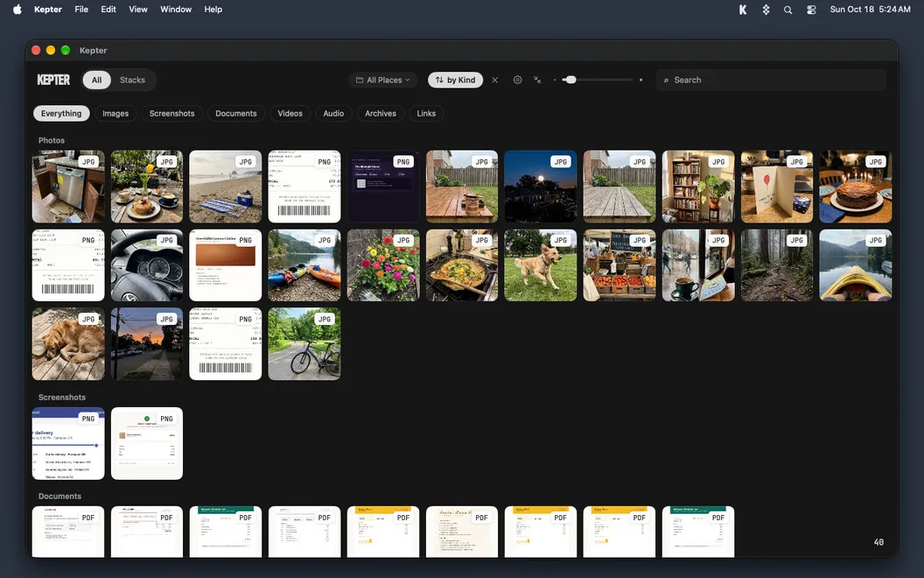Click the large-size dot right of slider
This screenshot has width=924, height=578.
pyautogui.click(x=641, y=80)
